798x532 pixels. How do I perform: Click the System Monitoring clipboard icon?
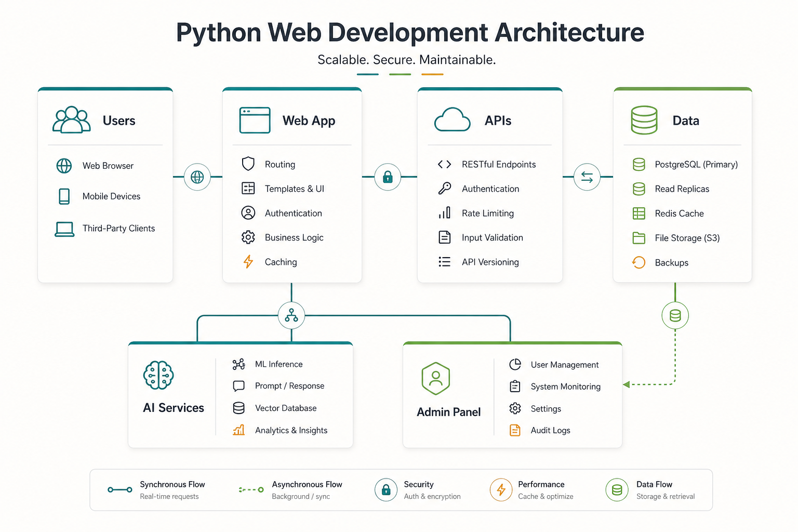click(x=515, y=386)
